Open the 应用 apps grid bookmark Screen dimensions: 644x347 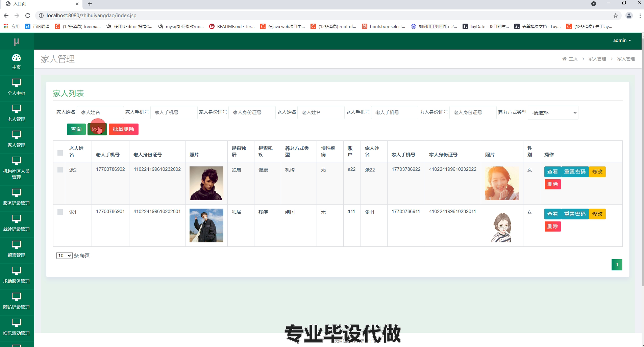11,26
